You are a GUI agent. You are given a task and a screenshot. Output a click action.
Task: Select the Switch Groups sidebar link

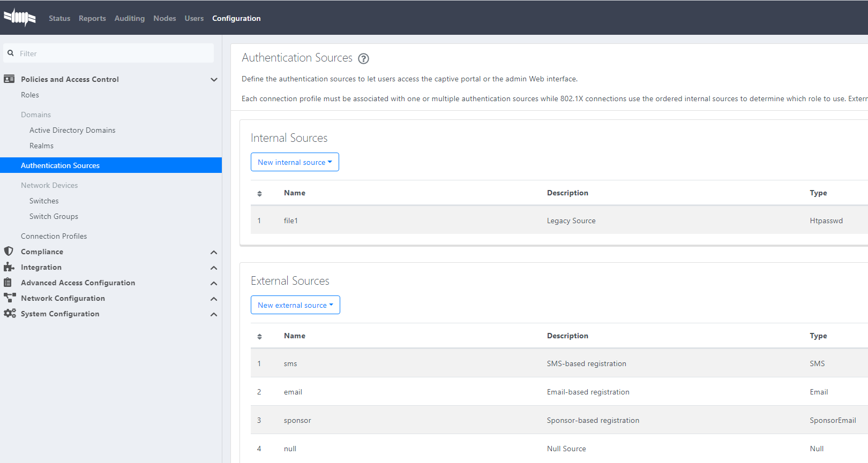(x=54, y=216)
